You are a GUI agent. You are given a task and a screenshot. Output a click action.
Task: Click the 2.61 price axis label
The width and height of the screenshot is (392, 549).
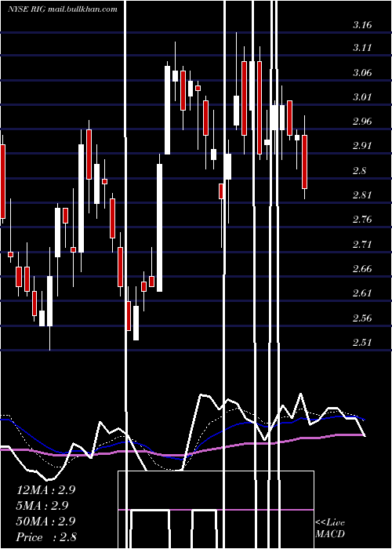coord(362,293)
